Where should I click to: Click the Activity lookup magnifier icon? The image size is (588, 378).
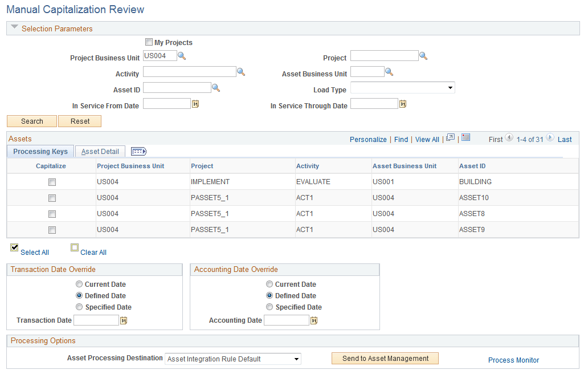pyautogui.click(x=241, y=72)
